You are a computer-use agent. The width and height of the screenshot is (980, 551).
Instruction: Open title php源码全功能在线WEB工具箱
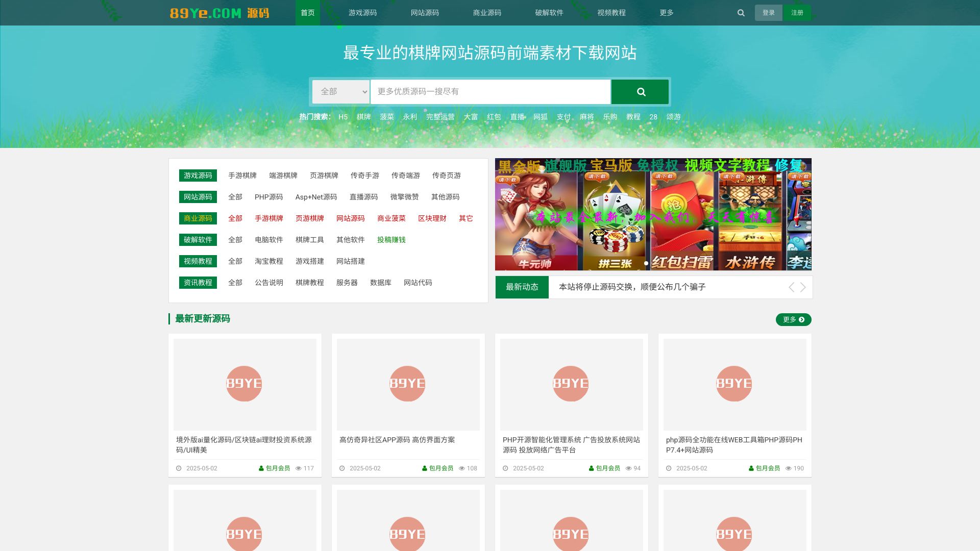click(735, 445)
